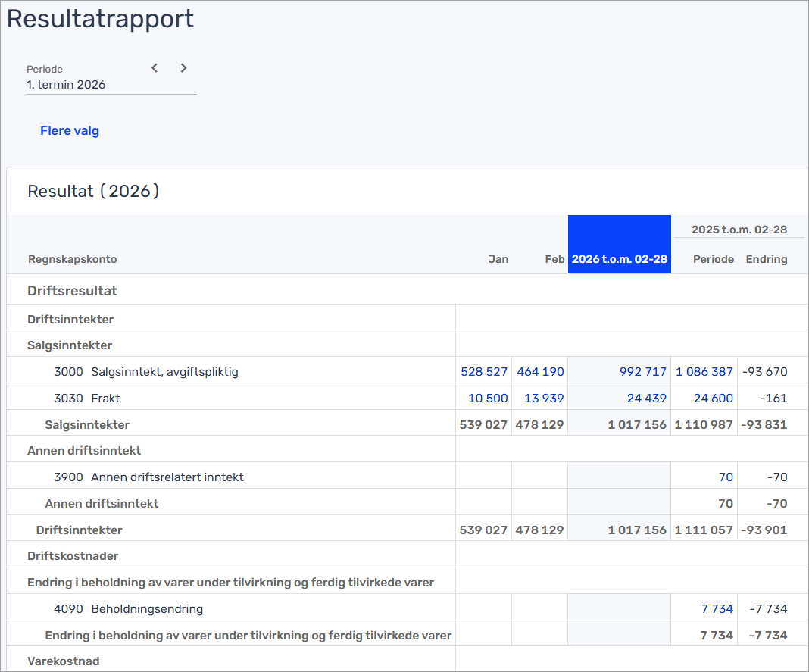Open January amount 528 527 for account 3000

(x=484, y=372)
